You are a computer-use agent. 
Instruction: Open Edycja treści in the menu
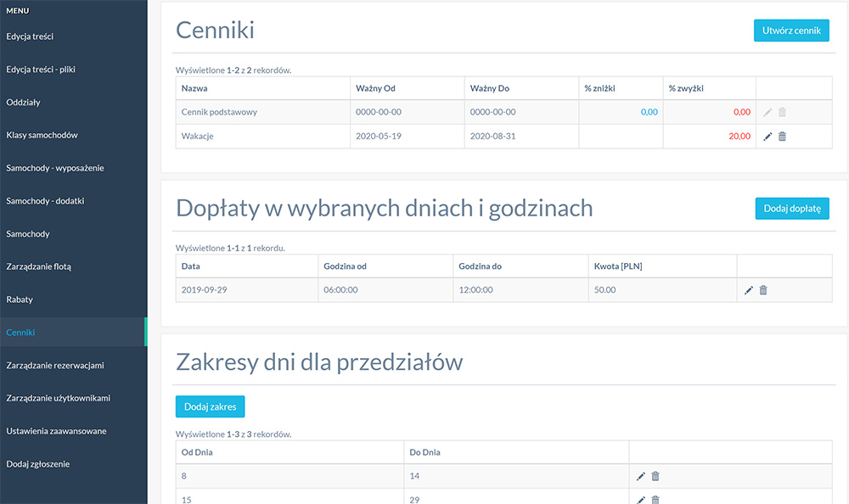30,36
